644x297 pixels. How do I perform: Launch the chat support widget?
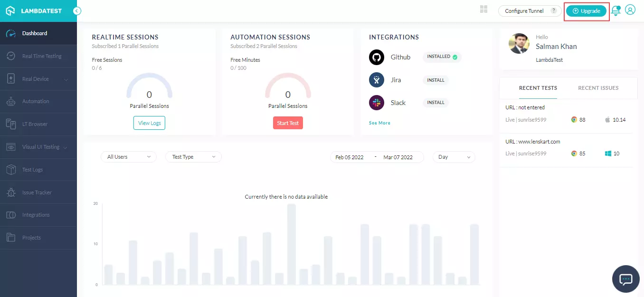[625, 279]
